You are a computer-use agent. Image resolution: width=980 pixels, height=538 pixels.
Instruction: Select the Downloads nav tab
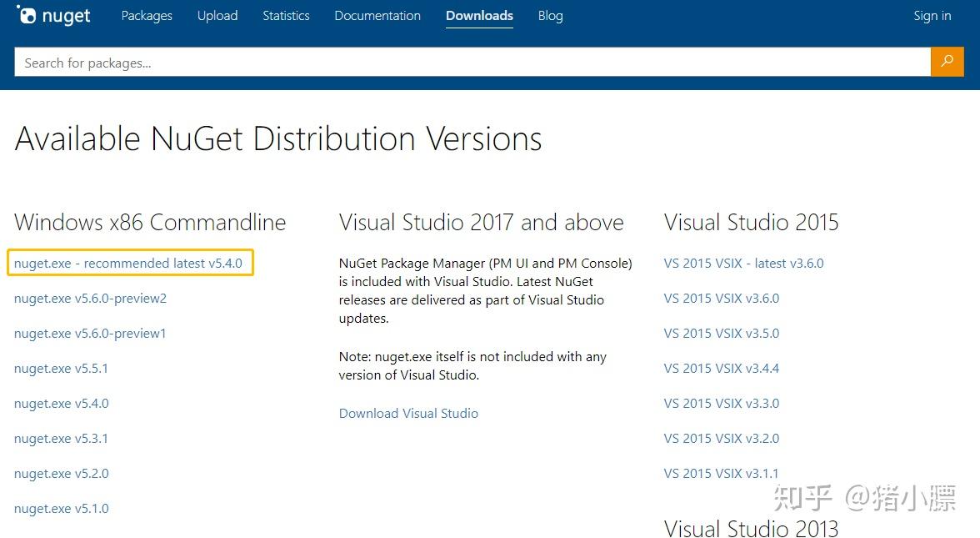[479, 16]
